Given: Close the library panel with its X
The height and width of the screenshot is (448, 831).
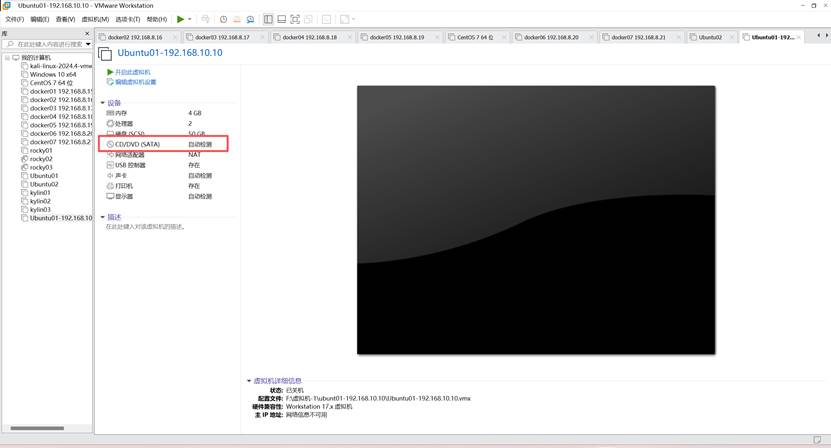Looking at the screenshot, I should [87, 33].
